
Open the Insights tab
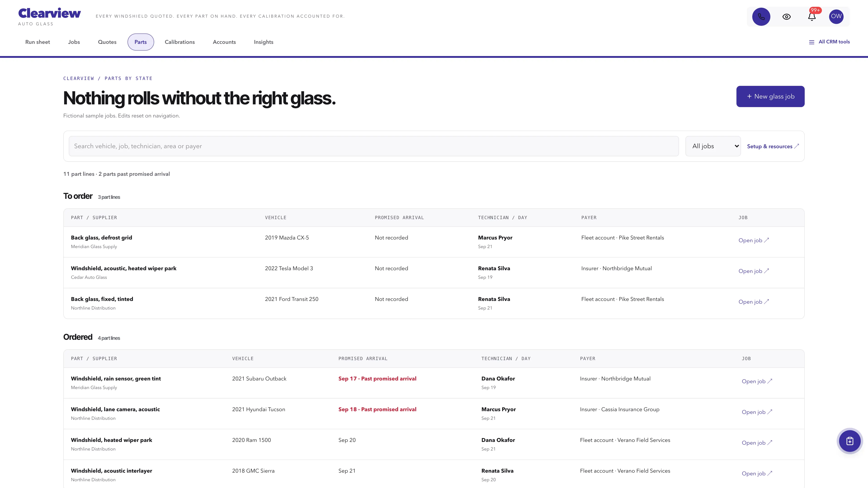pos(264,42)
